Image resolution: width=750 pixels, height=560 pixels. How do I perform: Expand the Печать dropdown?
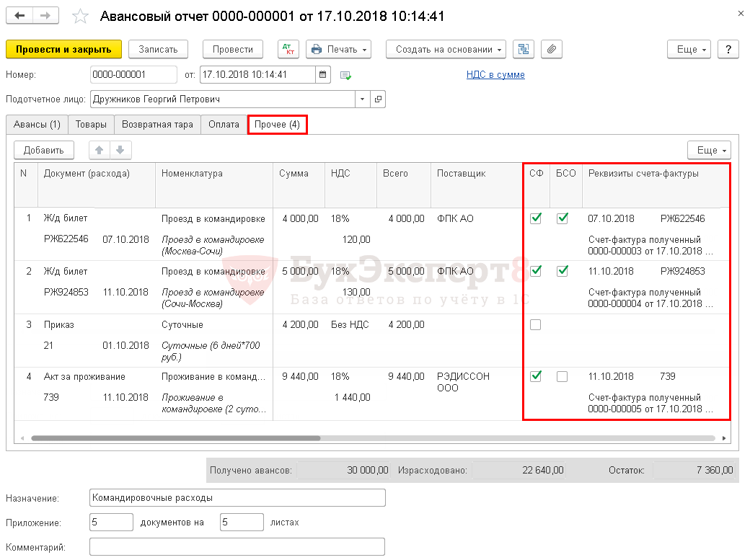(x=338, y=49)
